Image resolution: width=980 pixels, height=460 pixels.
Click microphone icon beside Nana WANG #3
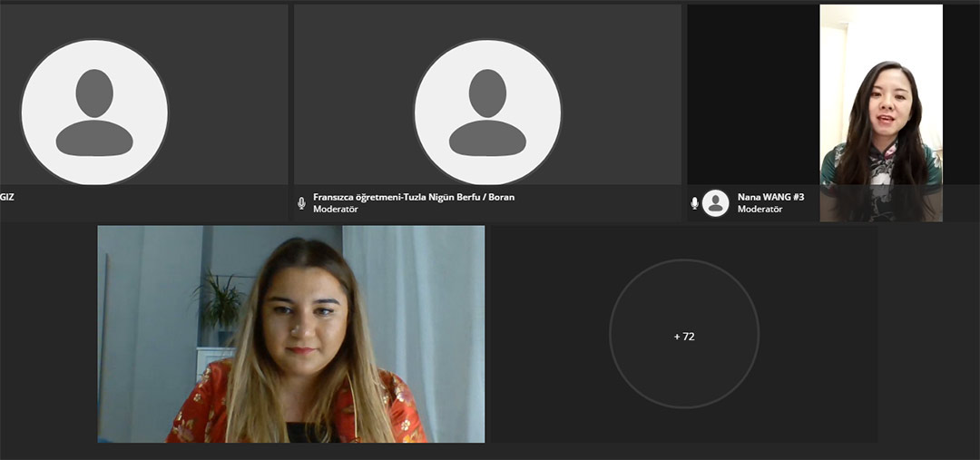pyautogui.click(x=694, y=203)
